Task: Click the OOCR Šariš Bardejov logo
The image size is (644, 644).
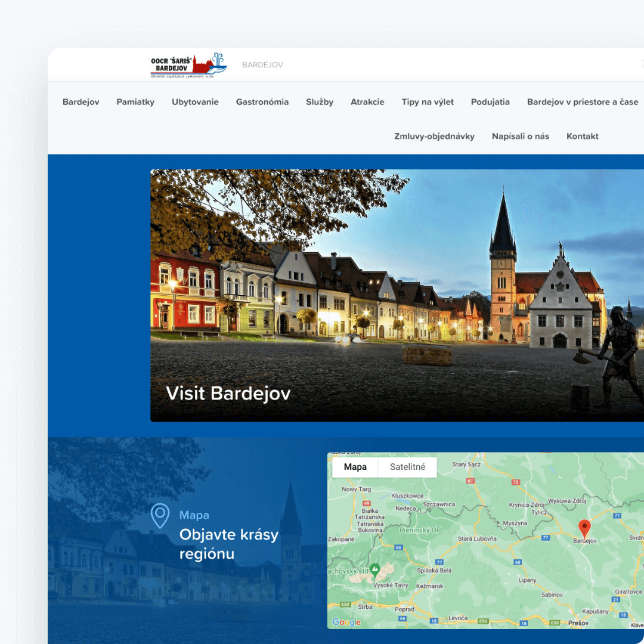Action: [188, 65]
